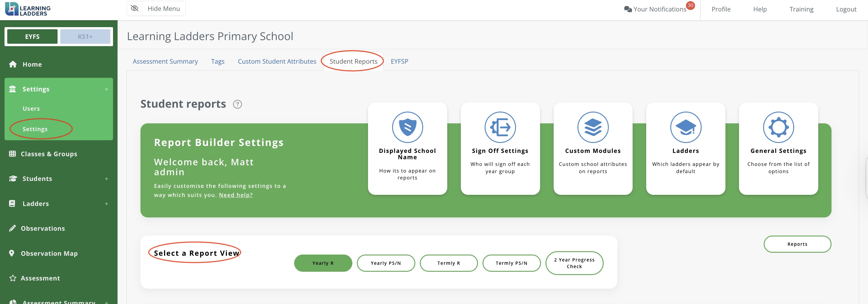The image size is (868, 304).
Task: Open the General Settings gear icon
Action: click(778, 127)
